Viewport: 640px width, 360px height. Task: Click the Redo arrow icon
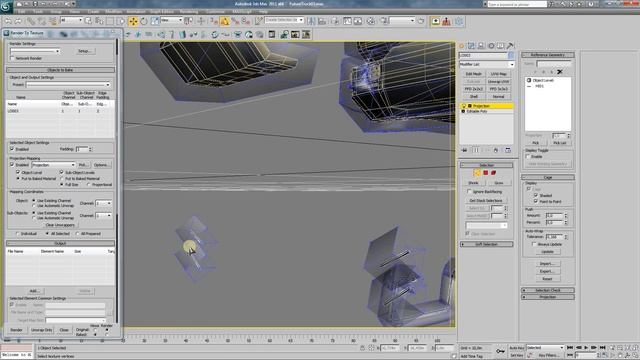[18, 21]
